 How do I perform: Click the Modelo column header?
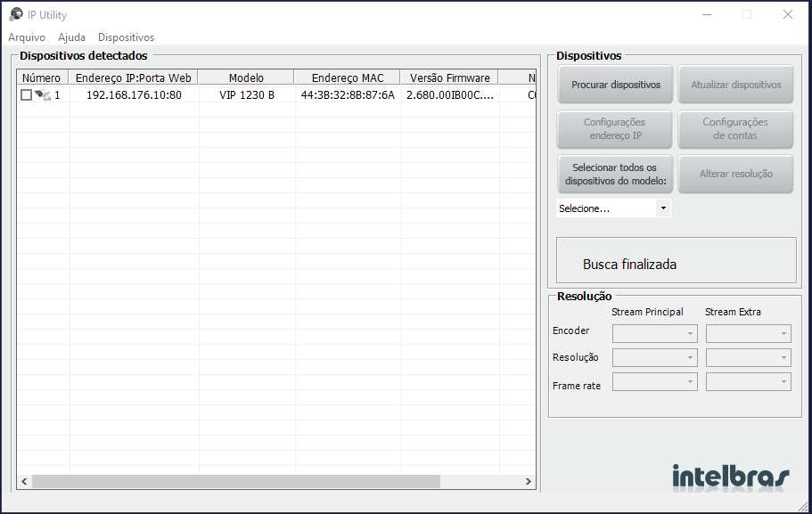[246, 78]
